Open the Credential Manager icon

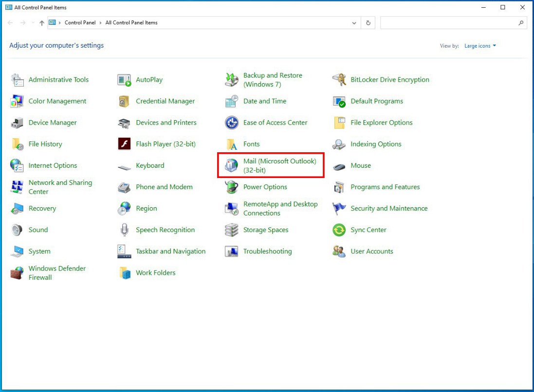point(124,101)
